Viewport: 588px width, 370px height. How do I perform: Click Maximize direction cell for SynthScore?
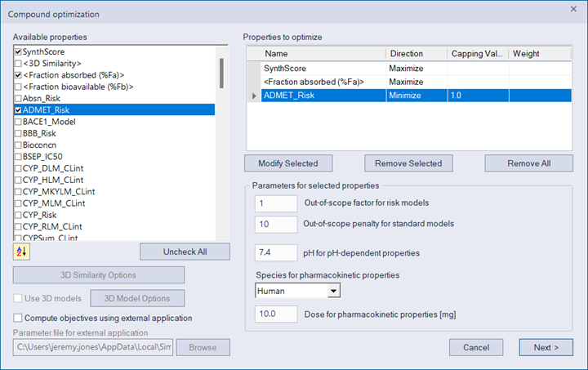(416, 69)
